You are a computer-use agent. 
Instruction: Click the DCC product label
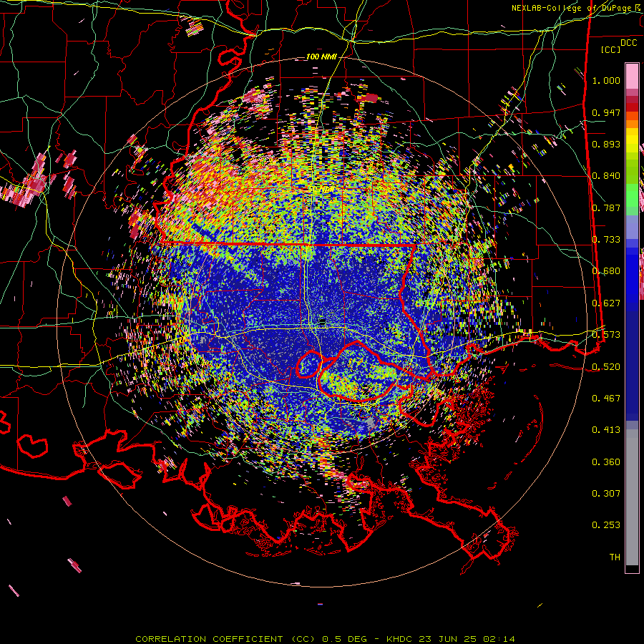[629, 43]
